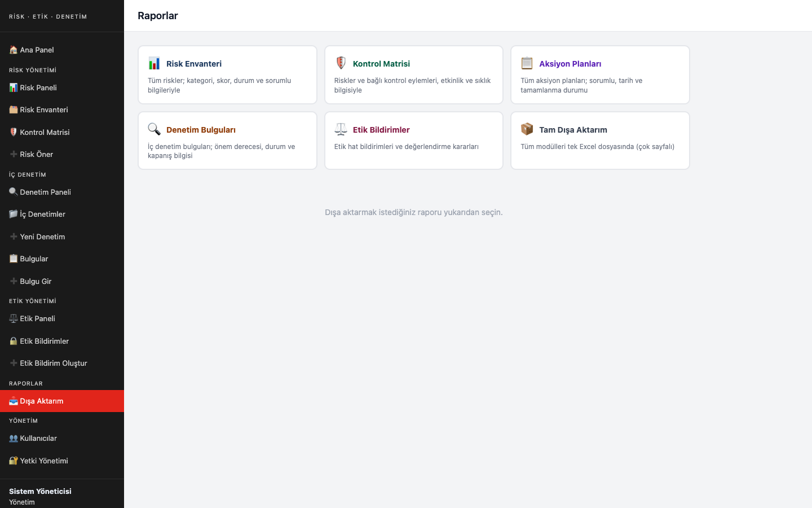Click the package icon on Tam Dışa Aktarım card

click(x=527, y=129)
